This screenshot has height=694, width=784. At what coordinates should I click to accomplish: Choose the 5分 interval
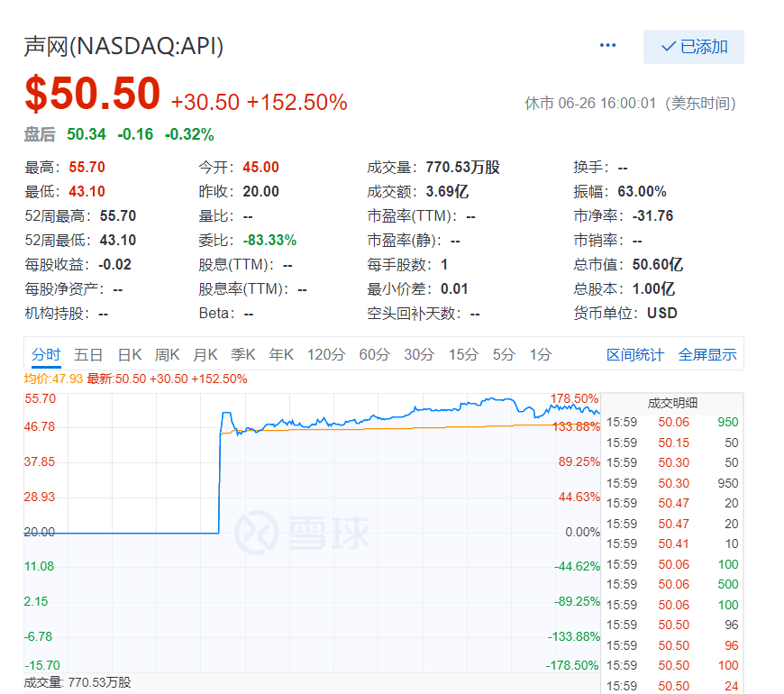coord(504,355)
